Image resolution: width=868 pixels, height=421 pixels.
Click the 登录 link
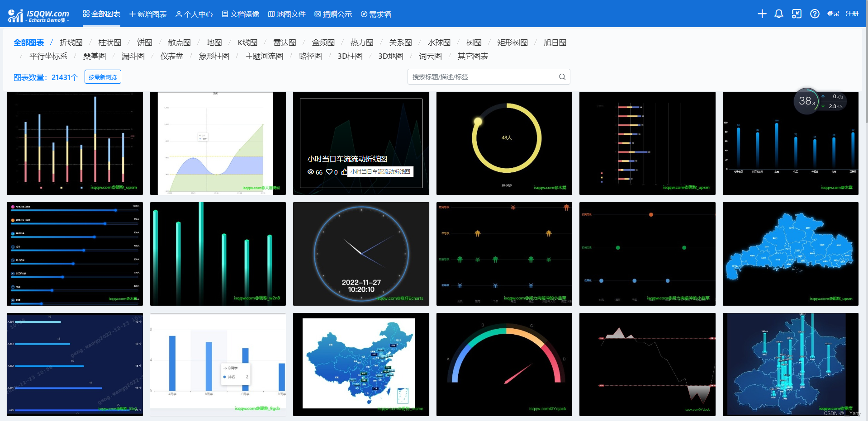833,14
